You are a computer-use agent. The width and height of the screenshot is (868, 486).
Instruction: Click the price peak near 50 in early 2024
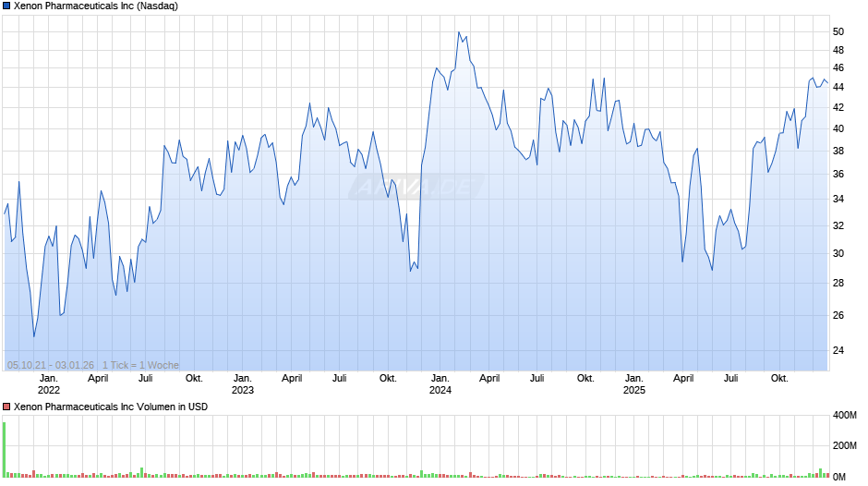click(x=459, y=32)
